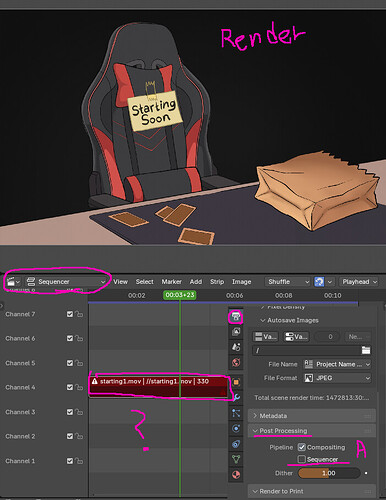The height and width of the screenshot is (500, 386).
Task: Open the Playhead pivot dropdown
Action: pyautogui.click(x=359, y=282)
